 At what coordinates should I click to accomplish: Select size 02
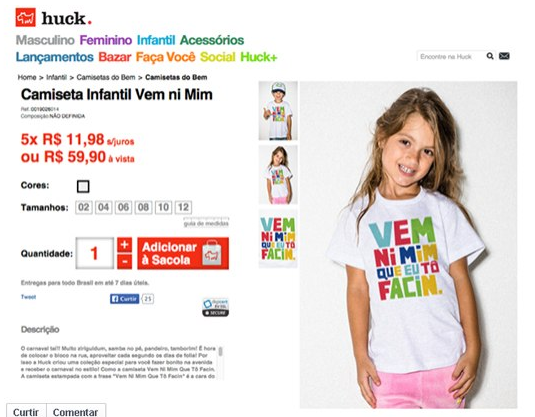84,207
